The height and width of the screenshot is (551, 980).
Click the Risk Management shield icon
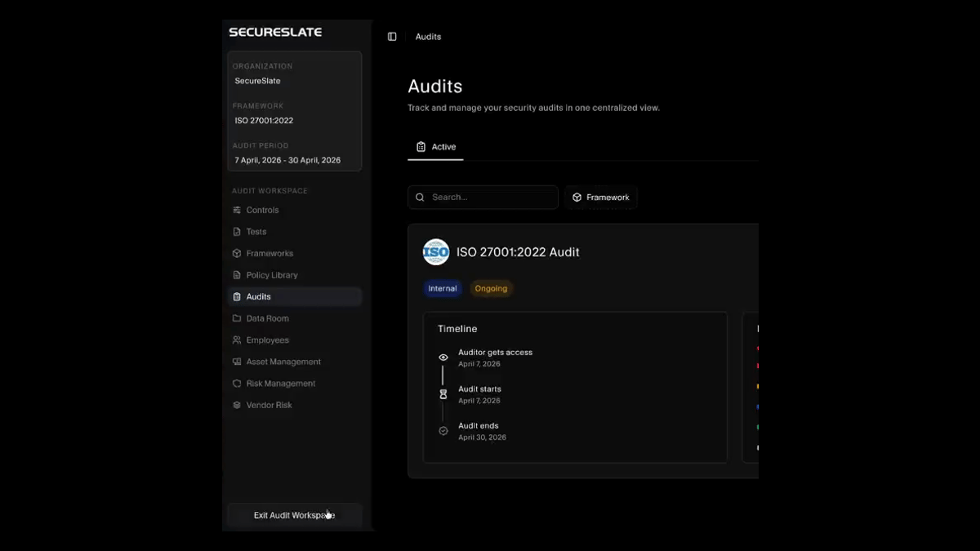click(237, 384)
